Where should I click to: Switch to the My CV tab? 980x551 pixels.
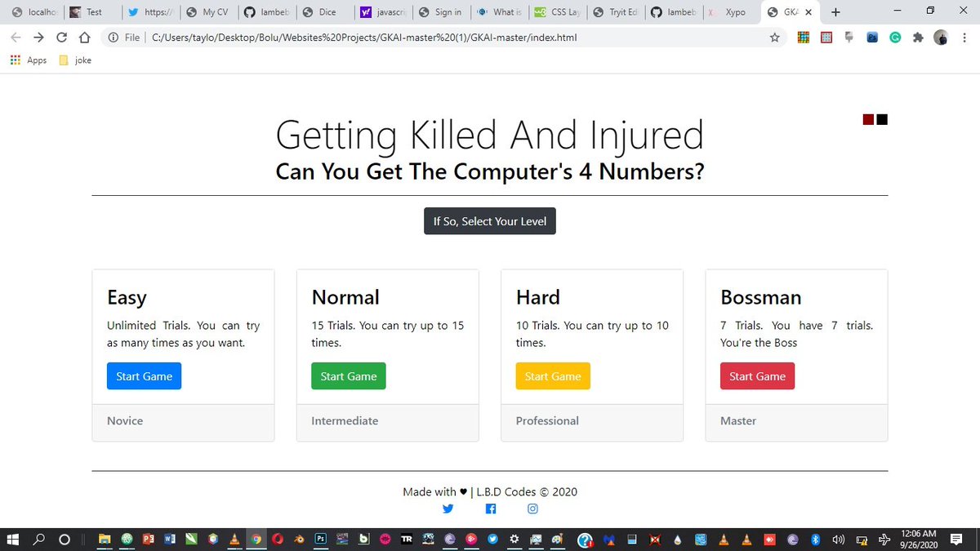207,12
